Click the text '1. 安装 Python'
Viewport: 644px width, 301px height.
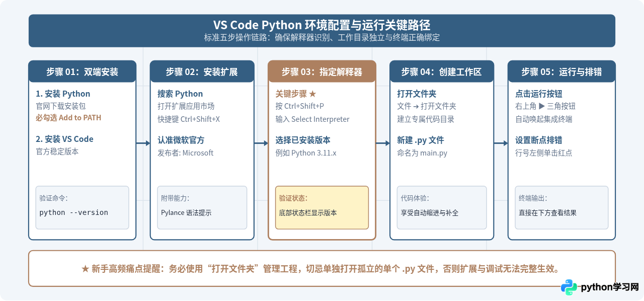pyautogui.click(x=63, y=94)
